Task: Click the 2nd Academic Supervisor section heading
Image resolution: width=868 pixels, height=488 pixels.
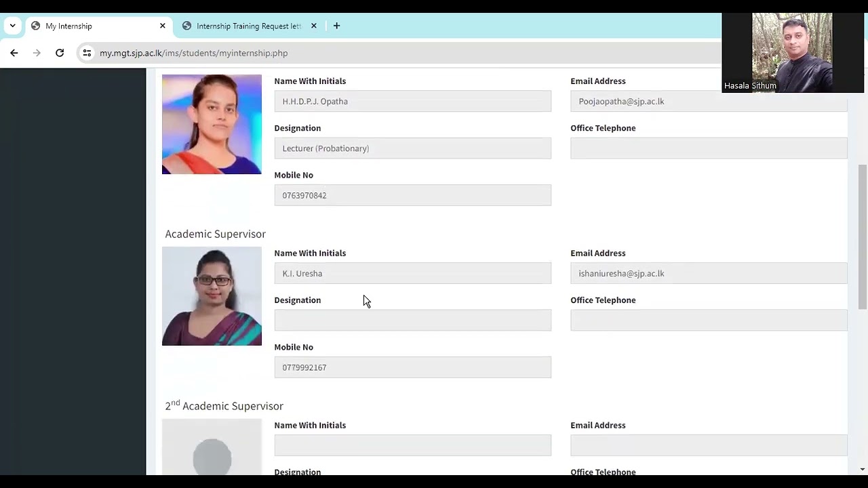Action: 224,405
